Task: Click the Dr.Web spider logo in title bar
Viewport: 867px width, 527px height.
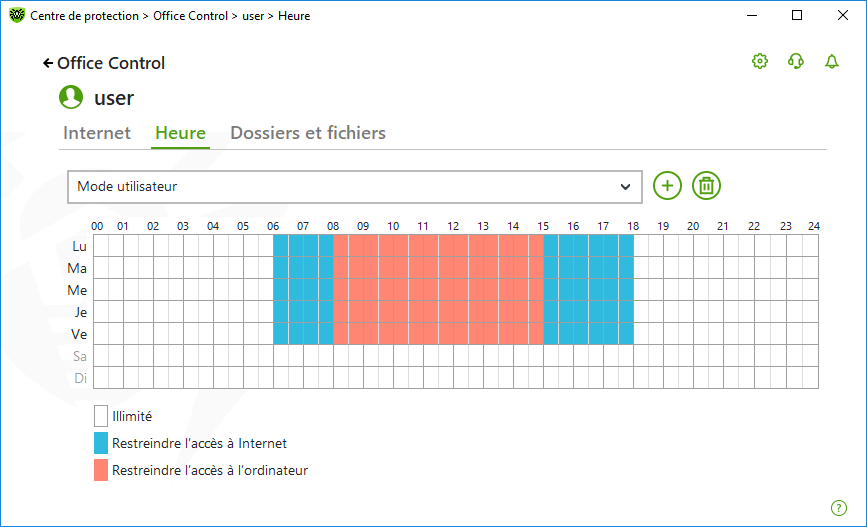Action: point(16,16)
